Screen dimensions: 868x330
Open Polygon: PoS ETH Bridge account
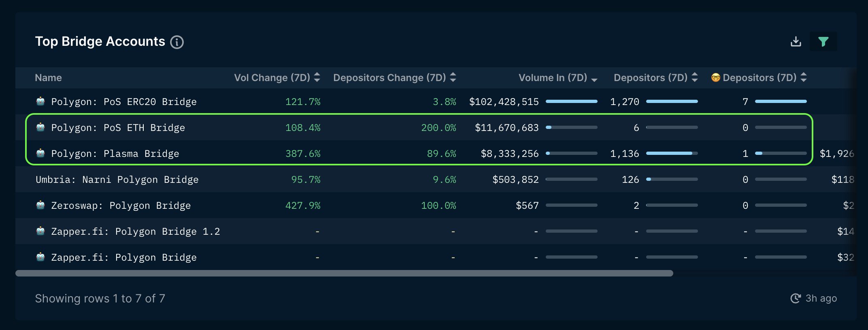tap(118, 128)
